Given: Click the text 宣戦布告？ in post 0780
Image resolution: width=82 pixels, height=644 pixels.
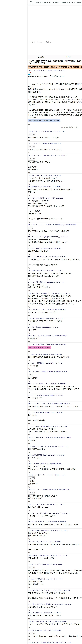Looking at the screenshot, I should pos(32,440).
